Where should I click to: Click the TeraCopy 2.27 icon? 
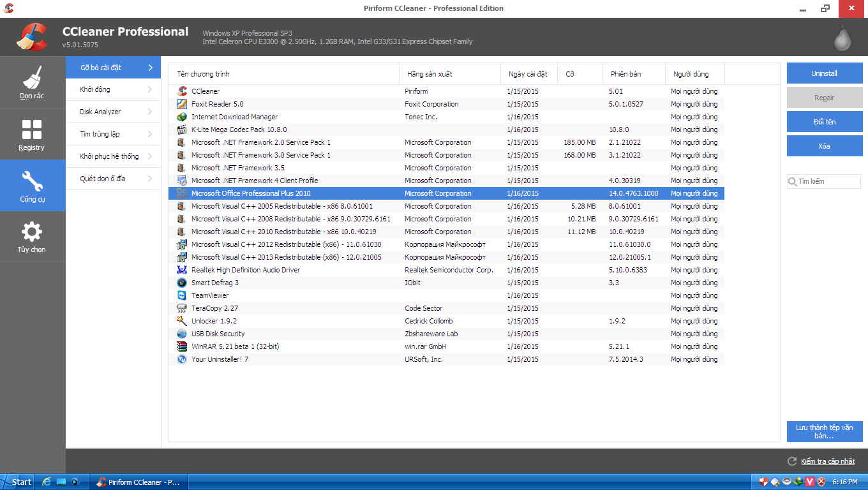182,308
